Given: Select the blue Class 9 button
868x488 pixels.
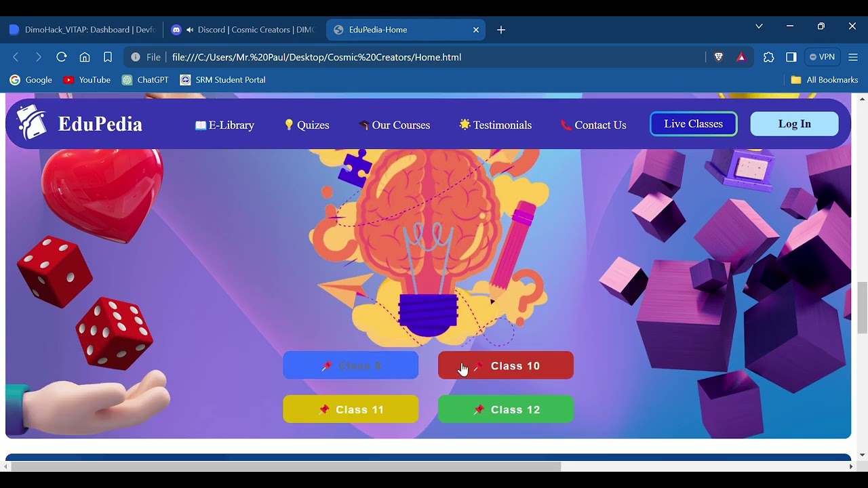Looking at the screenshot, I should click(x=351, y=365).
